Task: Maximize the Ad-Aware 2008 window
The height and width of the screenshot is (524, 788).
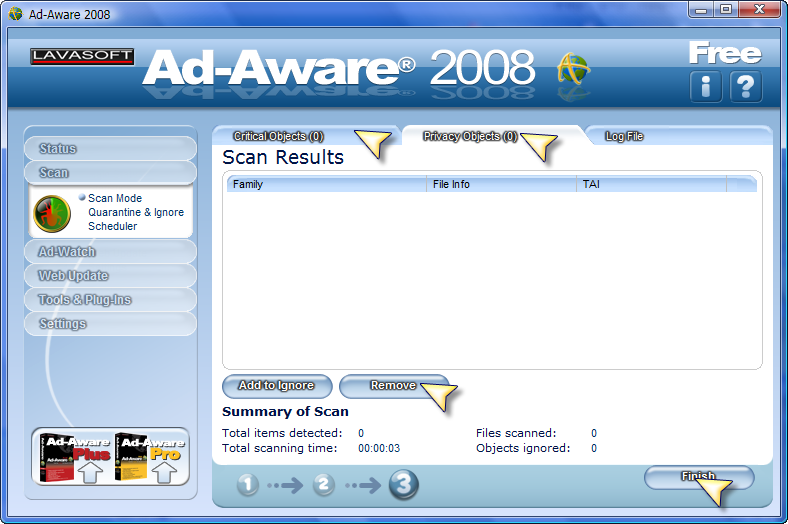Action: (726, 9)
